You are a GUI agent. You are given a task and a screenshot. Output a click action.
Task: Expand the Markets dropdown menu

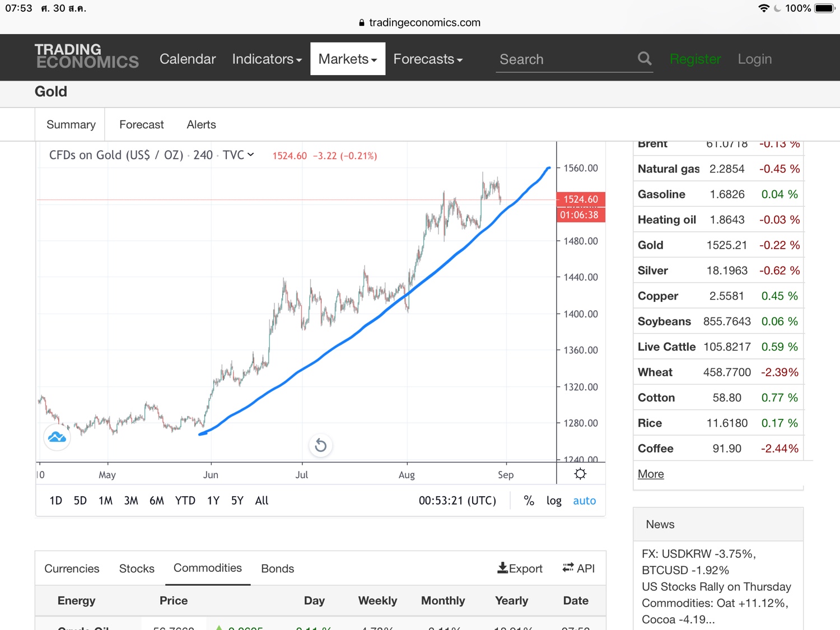pyautogui.click(x=348, y=59)
